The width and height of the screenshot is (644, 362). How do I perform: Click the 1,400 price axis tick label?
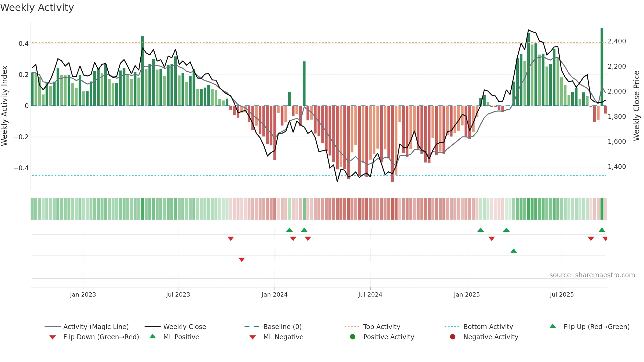(617, 167)
